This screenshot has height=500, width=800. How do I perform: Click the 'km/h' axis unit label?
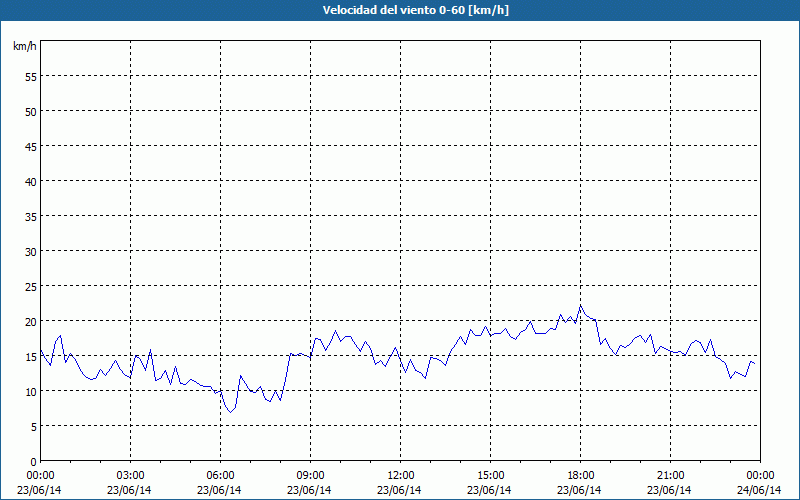click(25, 46)
